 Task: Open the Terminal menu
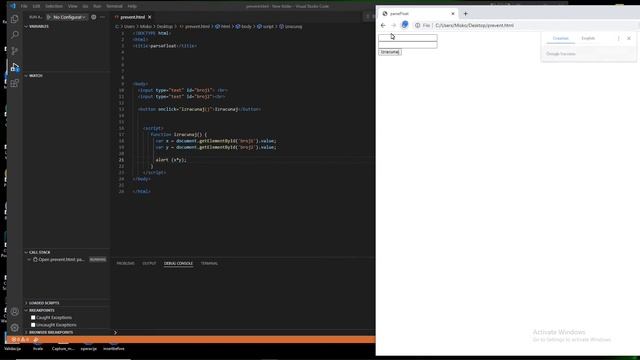click(114, 6)
